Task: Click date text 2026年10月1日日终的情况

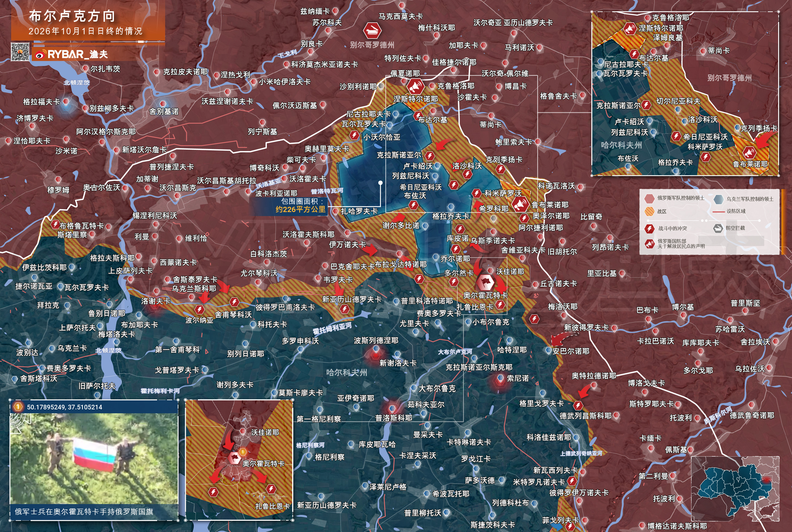Action: click(86, 31)
